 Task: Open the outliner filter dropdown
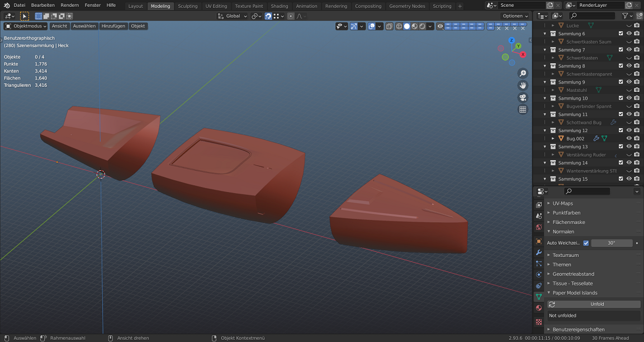pyautogui.click(x=627, y=16)
